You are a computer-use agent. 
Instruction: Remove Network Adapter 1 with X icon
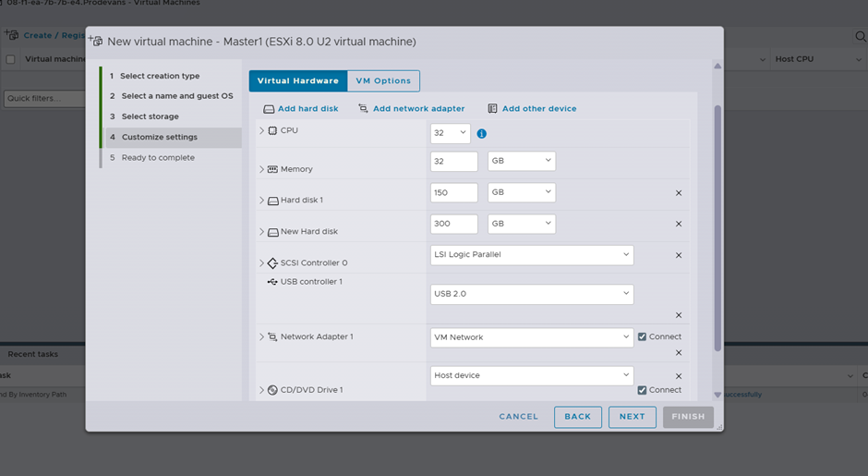[679, 353]
